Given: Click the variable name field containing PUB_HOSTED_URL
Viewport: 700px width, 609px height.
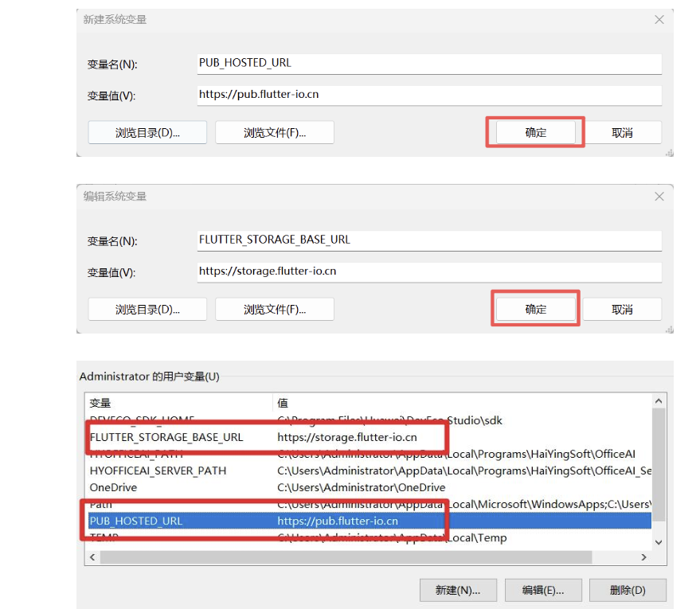Looking at the screenshot, I should coord(429,64).
